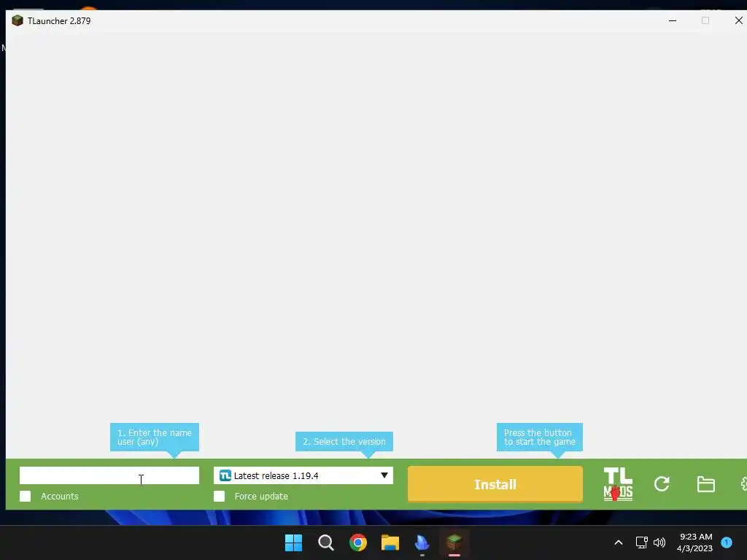Open taskbar Search
This screenshot has height=560, width=747.
pyautogui.click(x=326, y=542)
